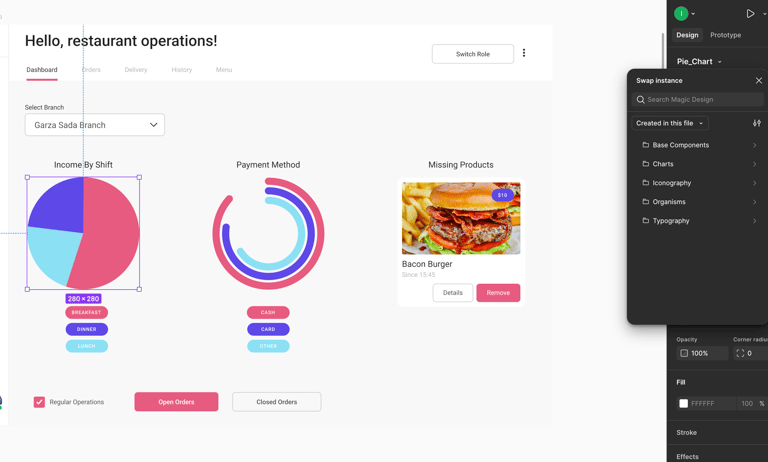Select the Card payment pill
The image size is (768, 462).
[268, 329]
